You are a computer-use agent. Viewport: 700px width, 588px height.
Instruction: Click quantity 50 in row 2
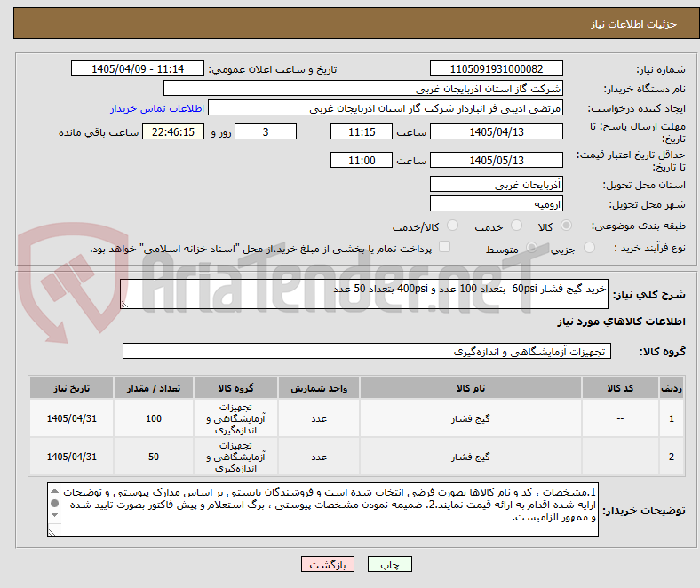[x=154, y=457]
